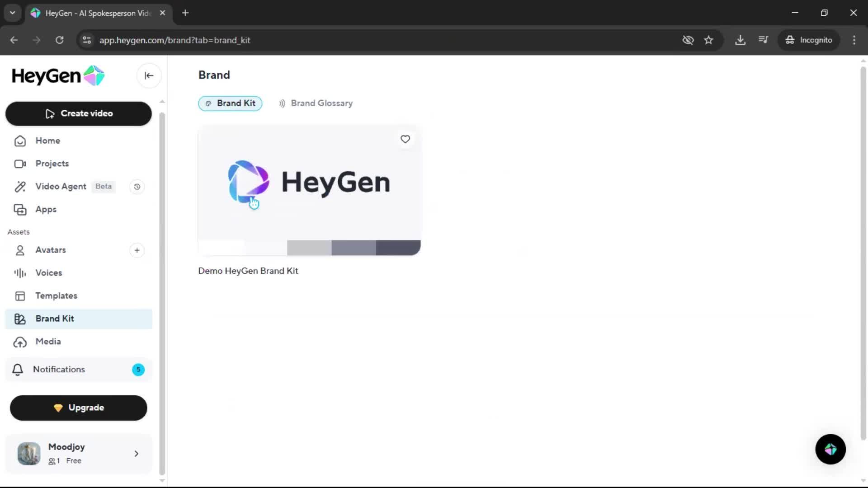
Task: Open the Voices section
Action: click(48, 273)
